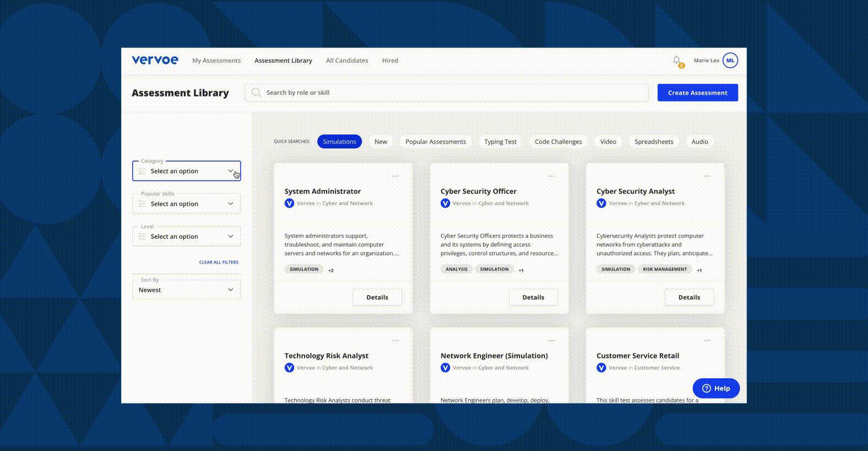Select the Spreadsheets quick search chip
Image resolution: width=868 pixels, height=451 pixels.
[x=654, y=142]
